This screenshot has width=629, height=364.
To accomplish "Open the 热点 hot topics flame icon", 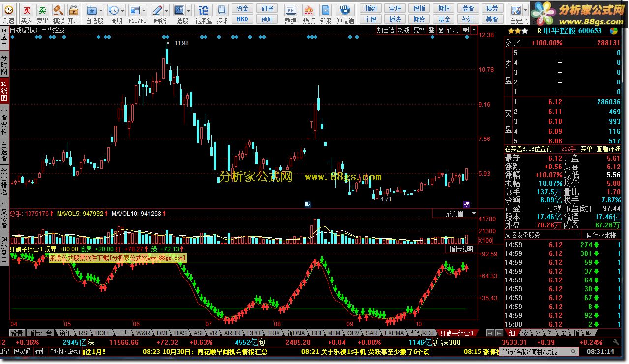I will pos(309,10).
